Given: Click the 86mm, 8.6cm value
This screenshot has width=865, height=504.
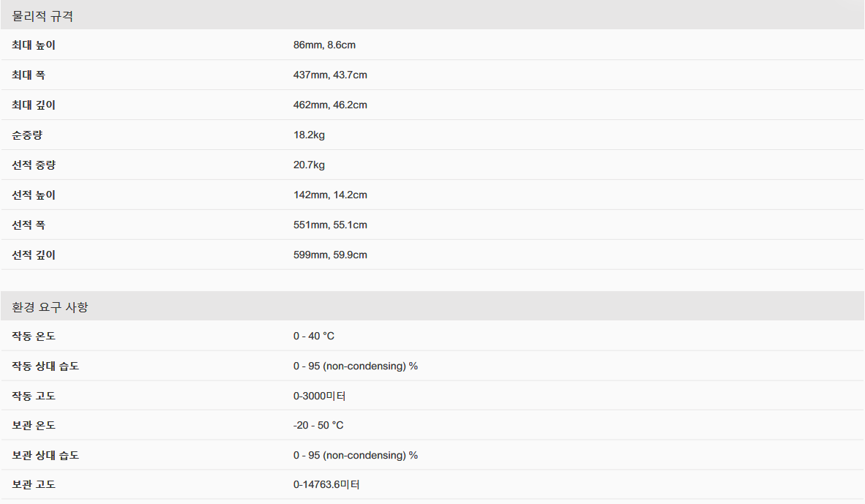Looking at the screenshot, I should click(324, 45).
